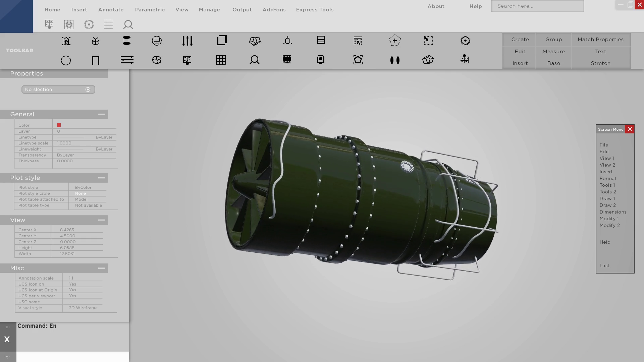Click the Match Properties button
Image resolution: width=644 pixels, height=362 pixels.
pos(600,39)
